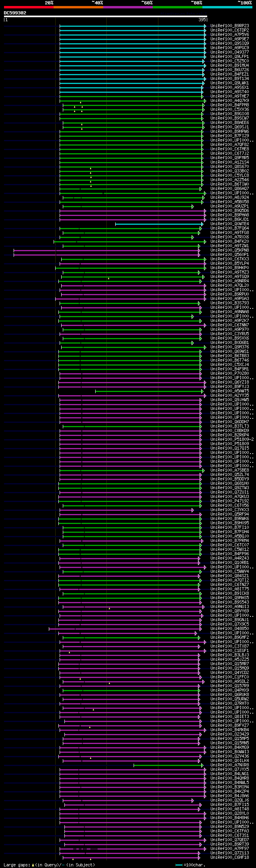Select the UniRef100_B4FEZ1 label
The width and height of the screenshot is (256, 868).
230,74
